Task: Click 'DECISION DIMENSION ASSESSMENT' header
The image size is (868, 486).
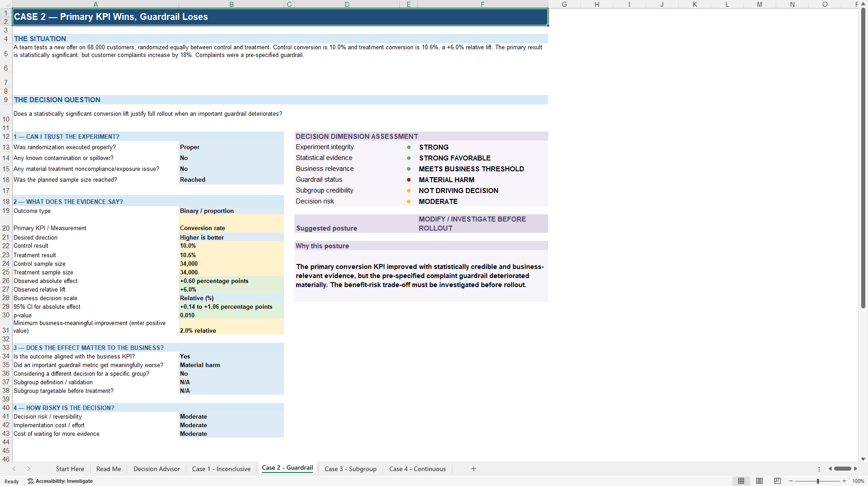Action: 421,137
